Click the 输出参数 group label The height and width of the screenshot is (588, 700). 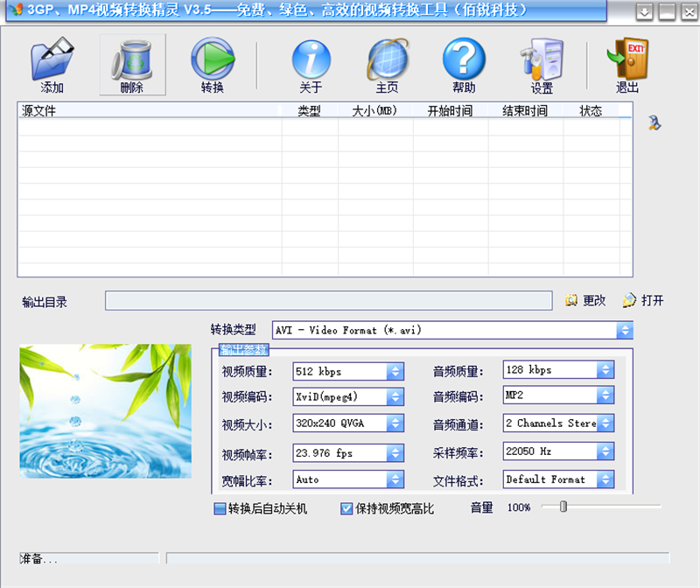coord(244,350)
